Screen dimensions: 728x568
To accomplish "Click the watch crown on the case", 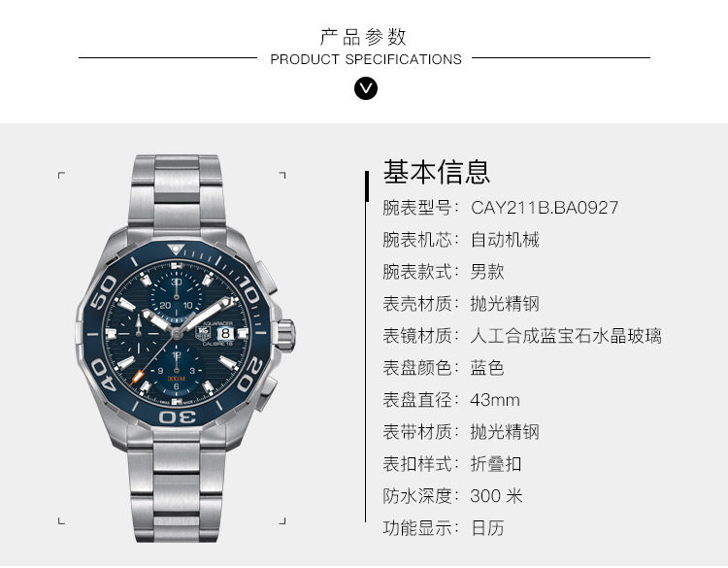I will 284,335.
